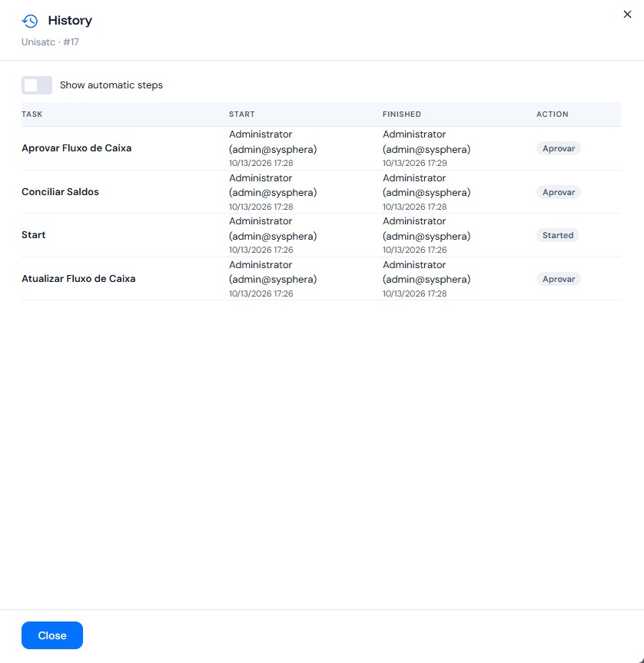This screenshot has height=663, width=644.
Task: Click the History clock icon
Action: coord(30,21)
